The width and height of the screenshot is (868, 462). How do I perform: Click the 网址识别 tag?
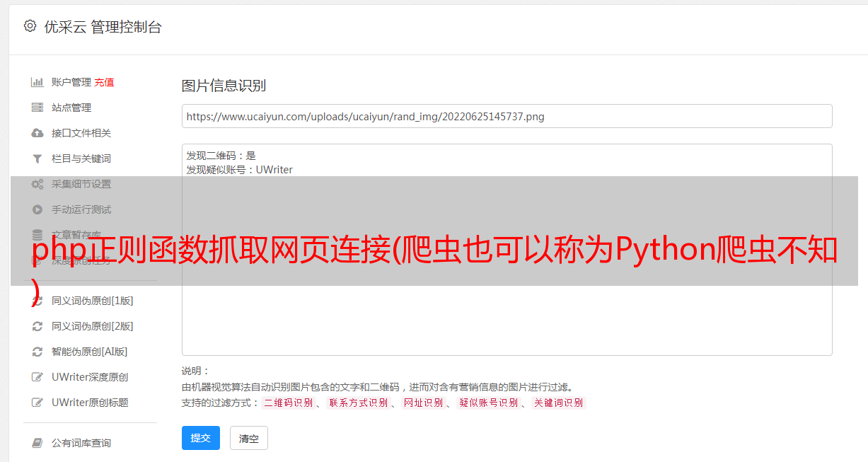(x=423, y=403)
